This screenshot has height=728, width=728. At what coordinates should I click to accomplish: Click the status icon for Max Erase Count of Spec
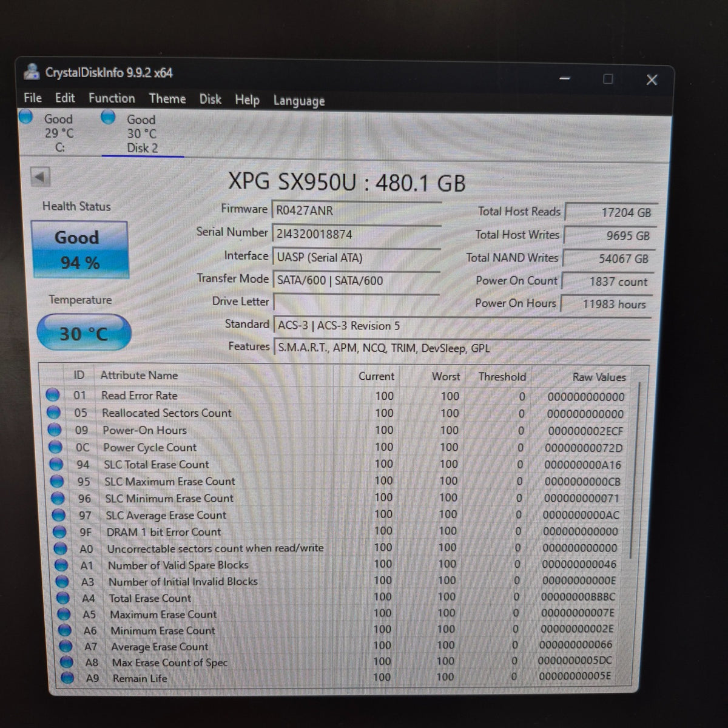pyautogui.click(x=67, y=662)
